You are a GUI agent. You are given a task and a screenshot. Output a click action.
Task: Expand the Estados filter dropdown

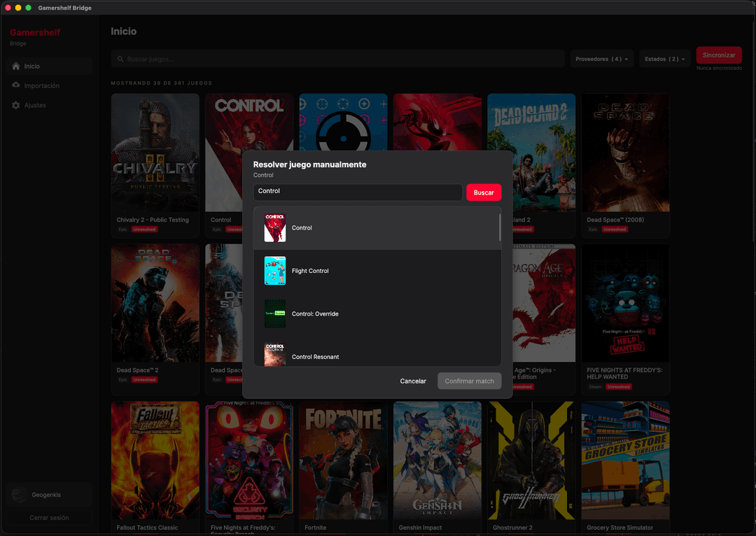[x=665, y=59]
